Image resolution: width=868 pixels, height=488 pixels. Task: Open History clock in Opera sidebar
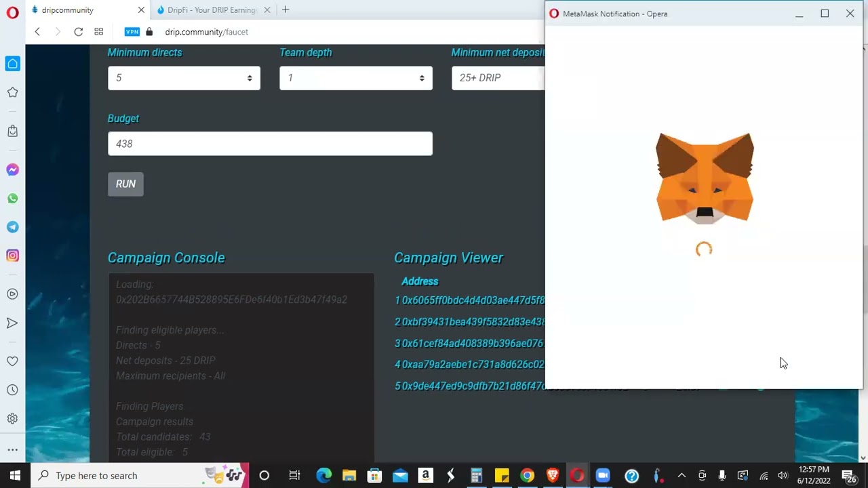coord(12,390)
